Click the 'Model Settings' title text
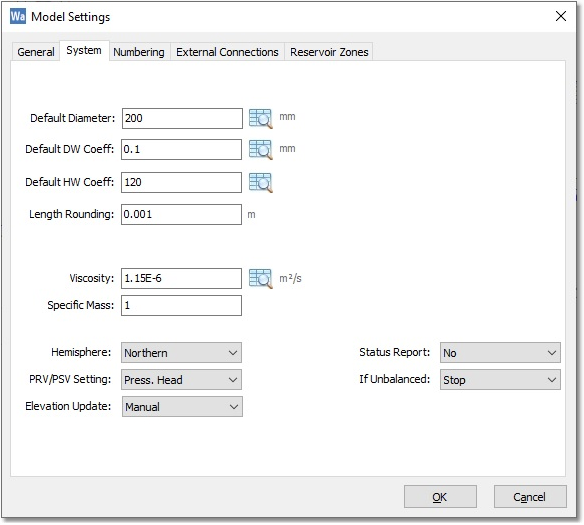 click(71, 17)
